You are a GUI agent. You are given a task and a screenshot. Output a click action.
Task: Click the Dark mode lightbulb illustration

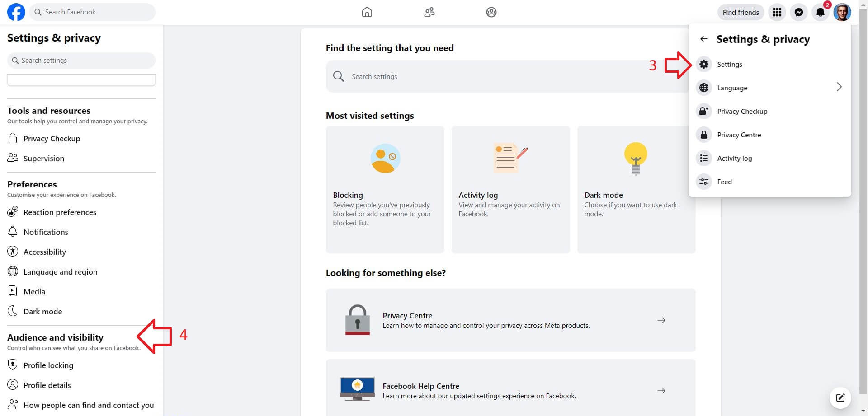pyautogui.click(x=636, y=159)
